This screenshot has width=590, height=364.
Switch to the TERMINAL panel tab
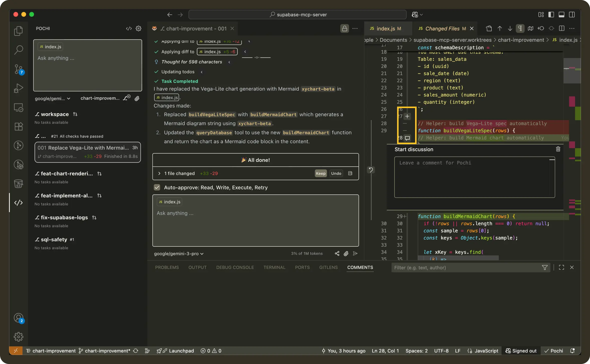point(274,267)
